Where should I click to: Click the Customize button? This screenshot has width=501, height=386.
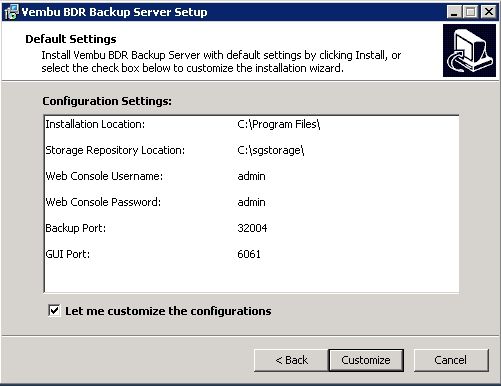[366, 360]
